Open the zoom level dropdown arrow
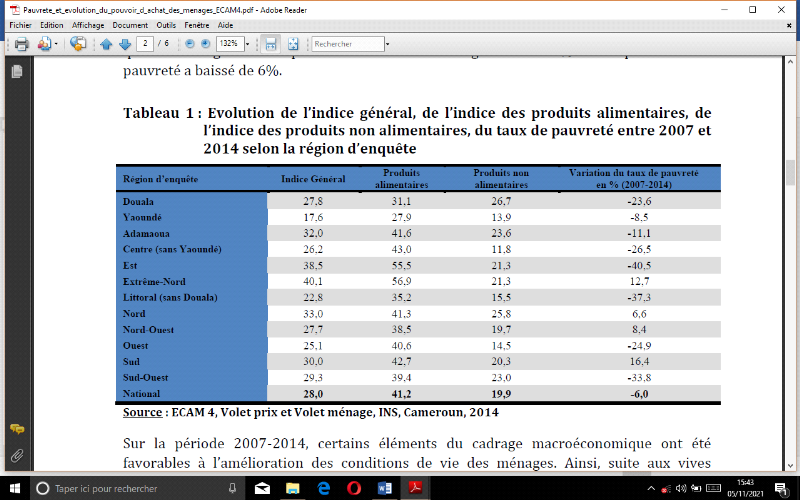This screenshot has width=800, height=500. 248,44
